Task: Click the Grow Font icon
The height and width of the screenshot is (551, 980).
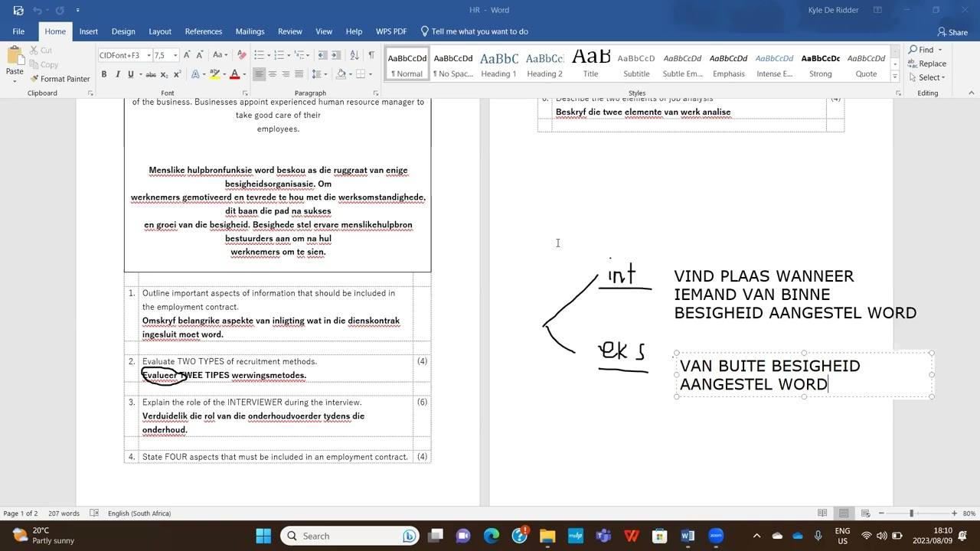Action: point(187,55)
